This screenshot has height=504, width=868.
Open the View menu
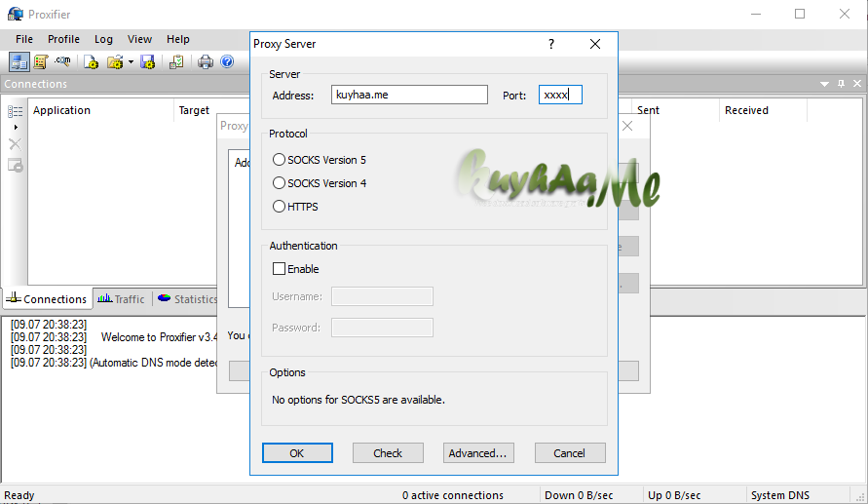click(x=139, y=39)
